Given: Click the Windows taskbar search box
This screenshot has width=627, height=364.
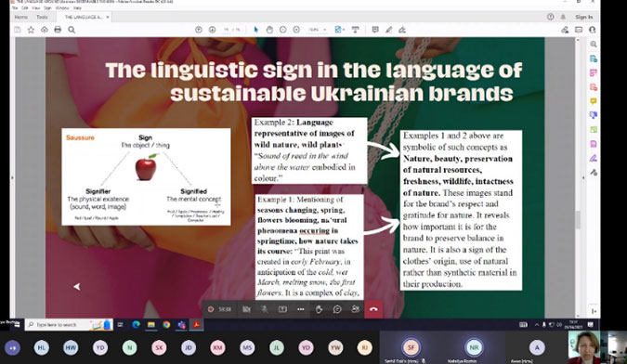Looking at the screenshot, I should point(69,324).
